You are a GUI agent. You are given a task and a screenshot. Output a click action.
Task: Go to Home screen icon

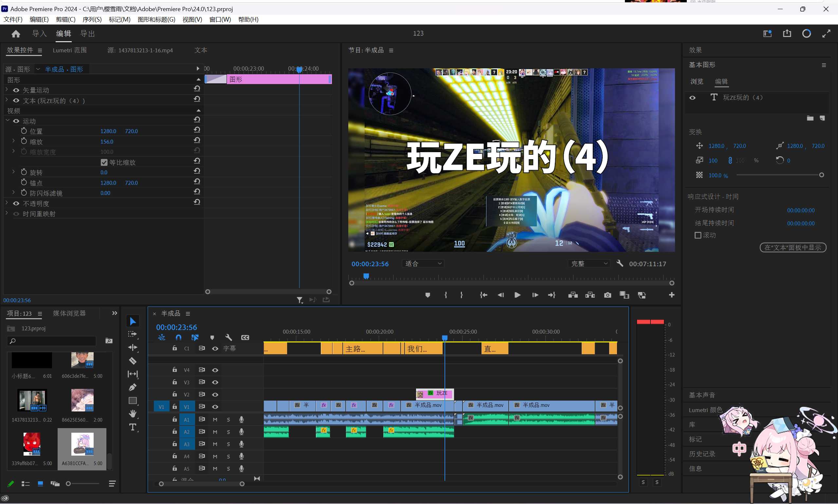(16, 34)
